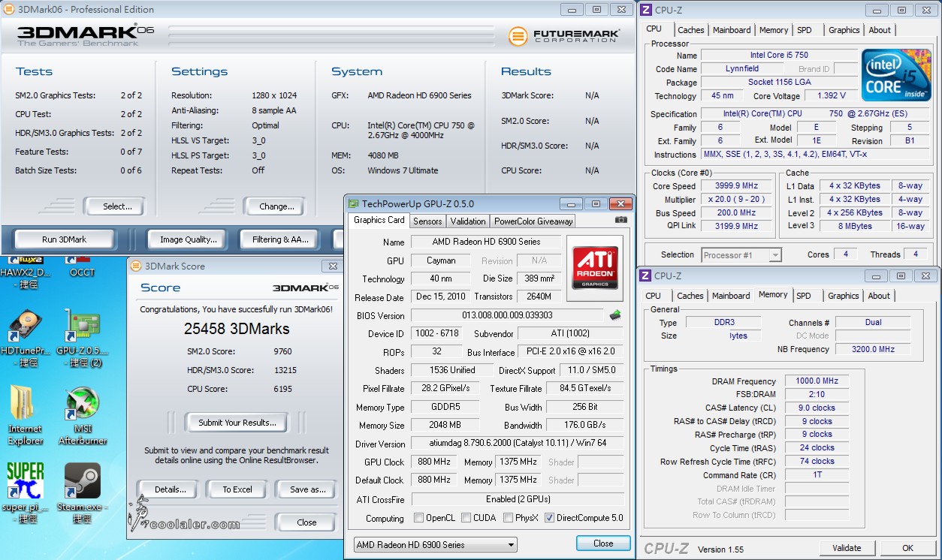
Task: Click Validate button in CPU-Z
Action: coord(847,548)
